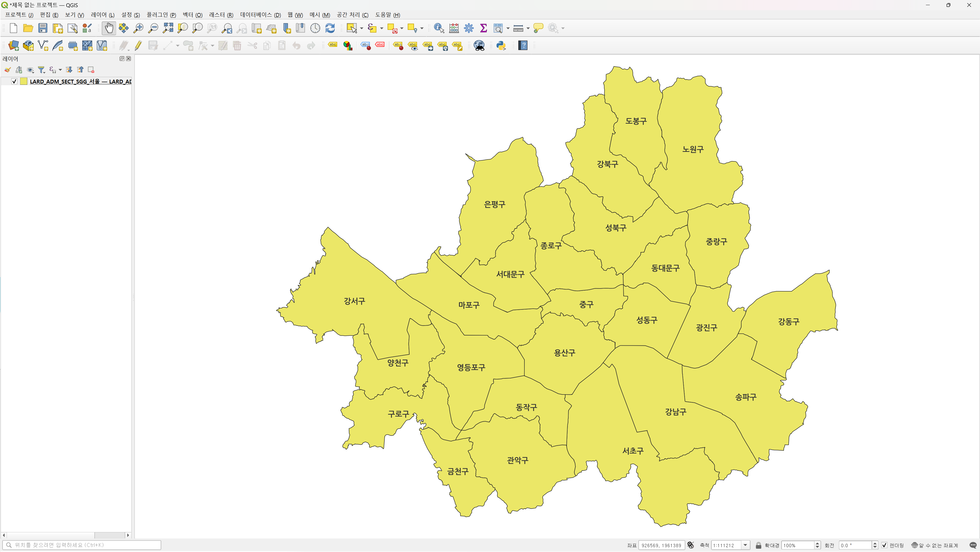This screenshot has width=980, height=552.
Task: Open the 벡터 (O) menu
Action: click(192, 15)
